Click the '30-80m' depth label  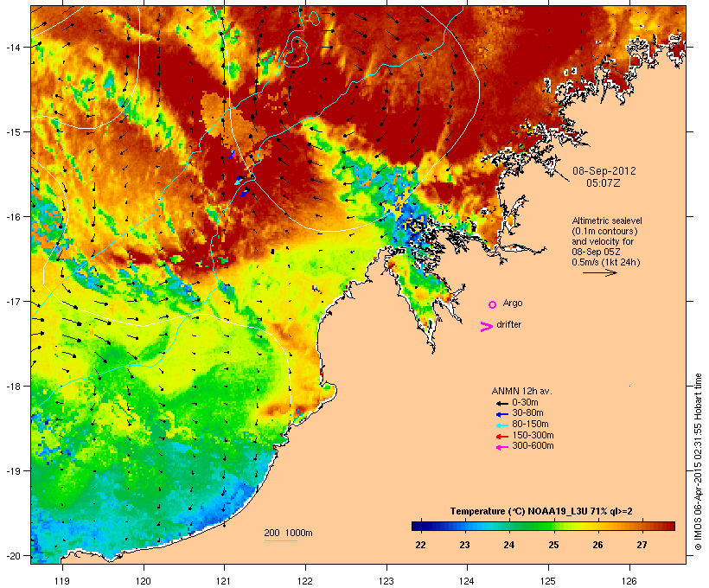click(527, 413)
